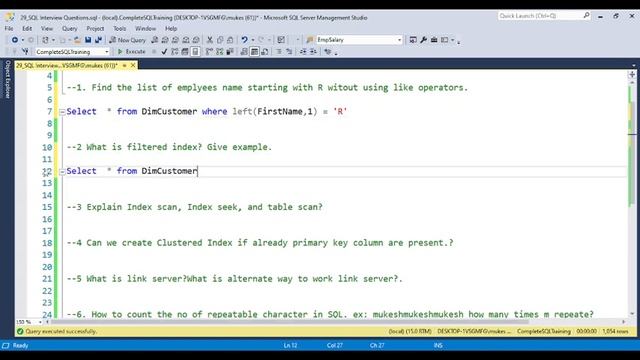Open the Query Options icon
This screenshot has height=360, width=640.
point(185,52)
